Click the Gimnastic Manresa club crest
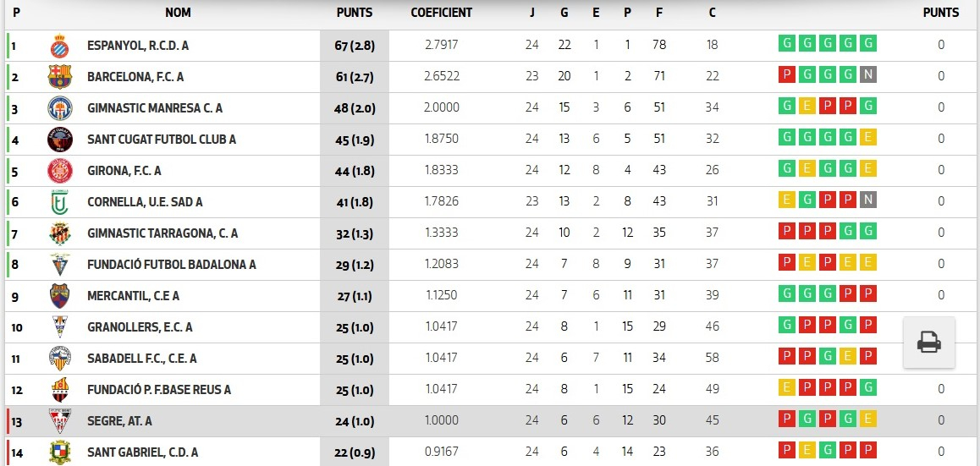Screen dimensions: 980x466 click(x=59, y=108)
